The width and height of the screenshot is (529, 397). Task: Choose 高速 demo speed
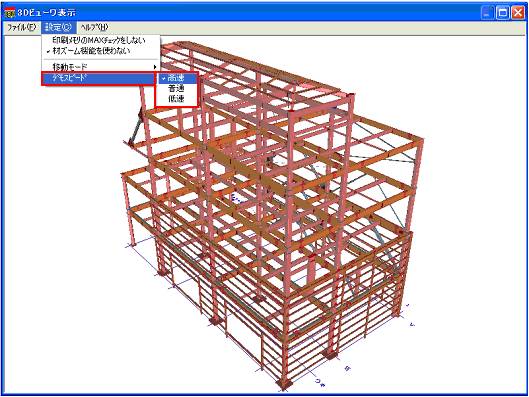pos(176,78)
